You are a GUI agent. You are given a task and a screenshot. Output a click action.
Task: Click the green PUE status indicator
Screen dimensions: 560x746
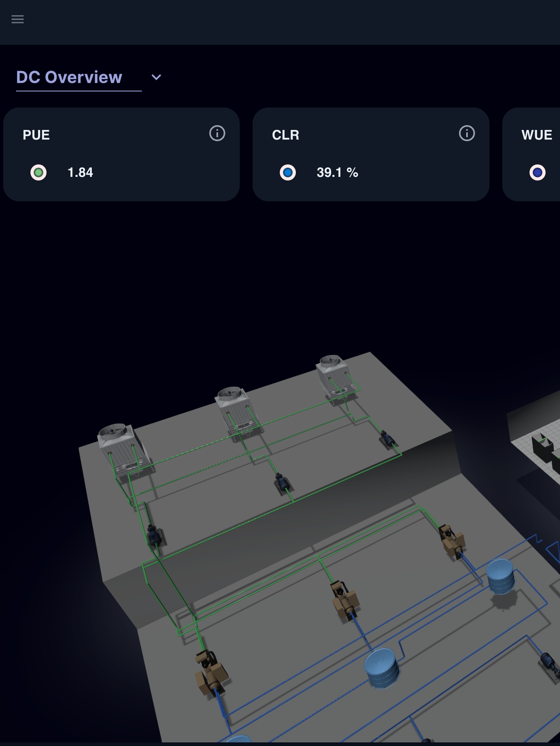pos(38,172)
